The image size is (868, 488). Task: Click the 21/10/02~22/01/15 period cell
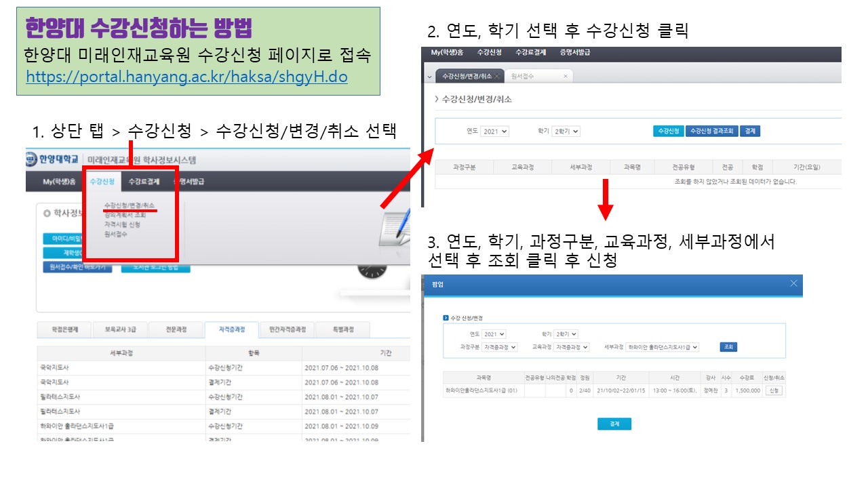click(x=621, y=391)
